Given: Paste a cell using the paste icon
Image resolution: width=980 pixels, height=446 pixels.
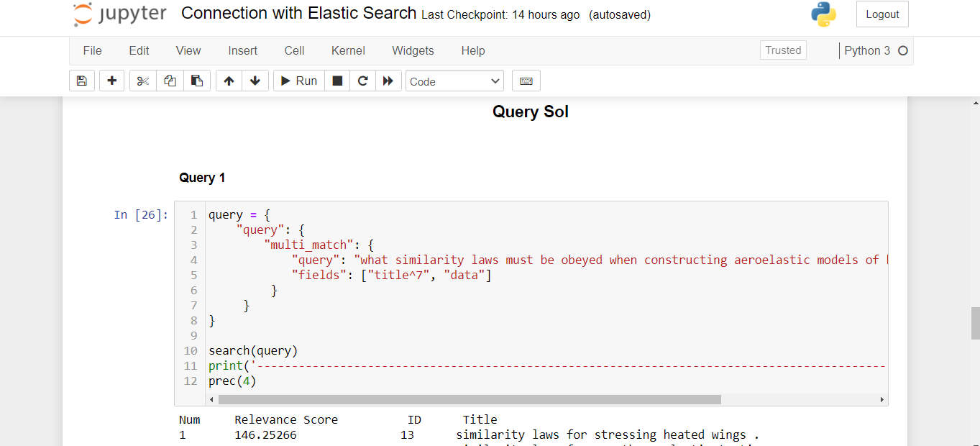Looking at the screenshot, I should [197, 81].
